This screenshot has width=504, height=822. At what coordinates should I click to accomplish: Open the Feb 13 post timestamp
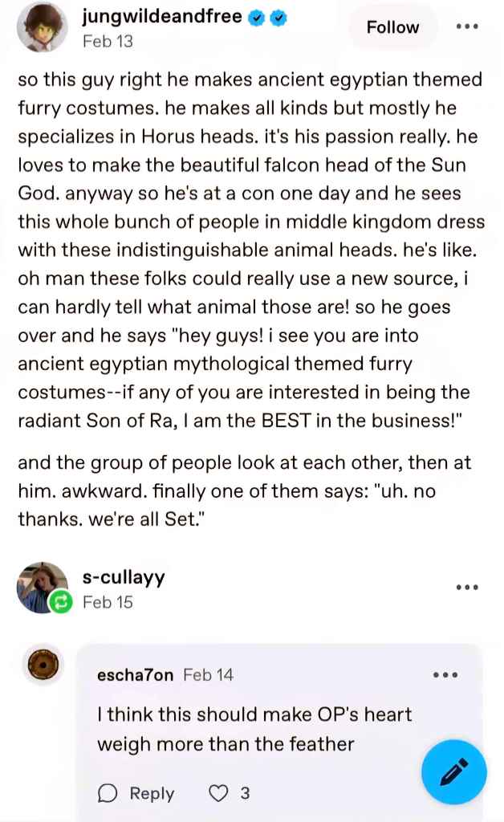(108, 41)
